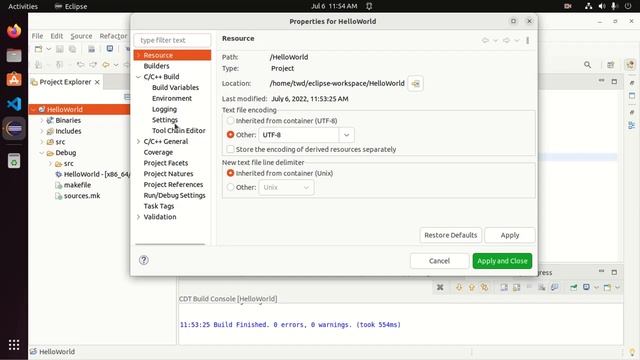Select Inherited from container (UTF-8) encoding
This screenshot has height=360, width=640.
click(231, 121)
